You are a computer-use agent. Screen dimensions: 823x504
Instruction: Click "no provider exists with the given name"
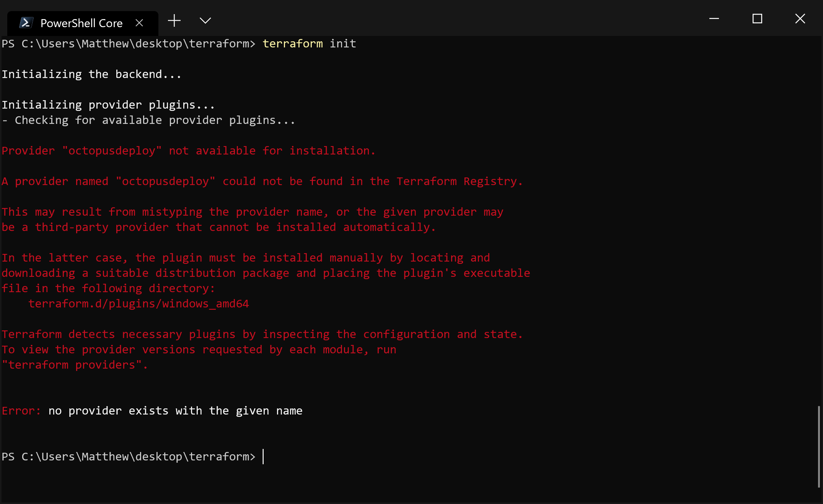click(175, 411)
